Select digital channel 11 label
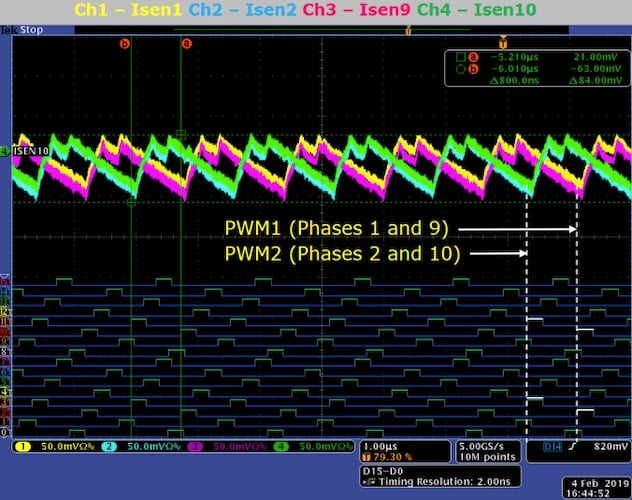This screenshot has height=500, width=632. tap(5, 321)
